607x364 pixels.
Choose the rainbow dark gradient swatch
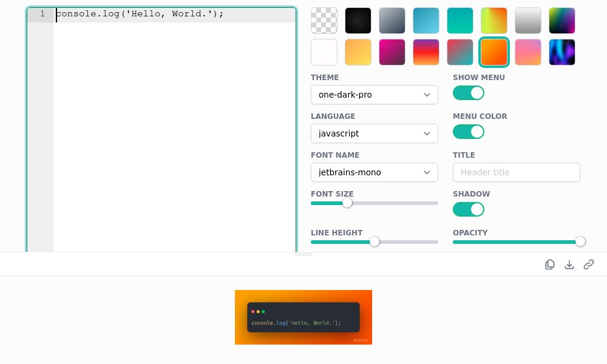(x=562, y=21)
